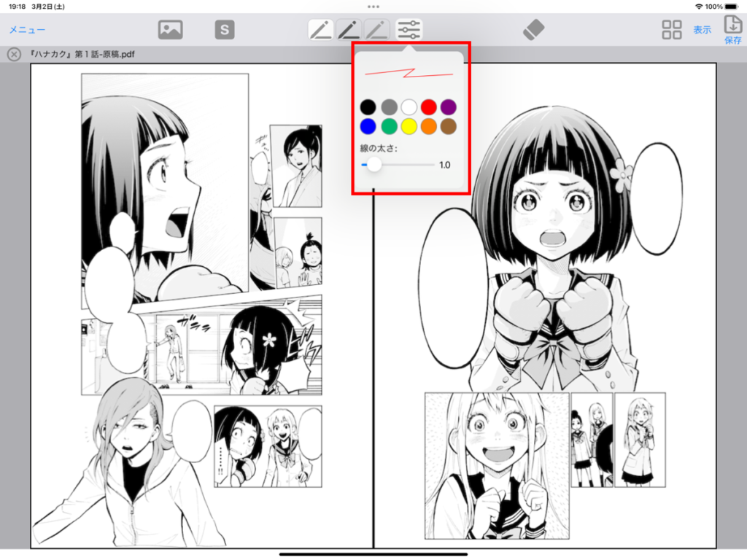The image size is (747, 560).
Task: Close the 『ハナカク』第1話-原稿.pdf document
Action: pyautogui.click(x=14, y=54)
